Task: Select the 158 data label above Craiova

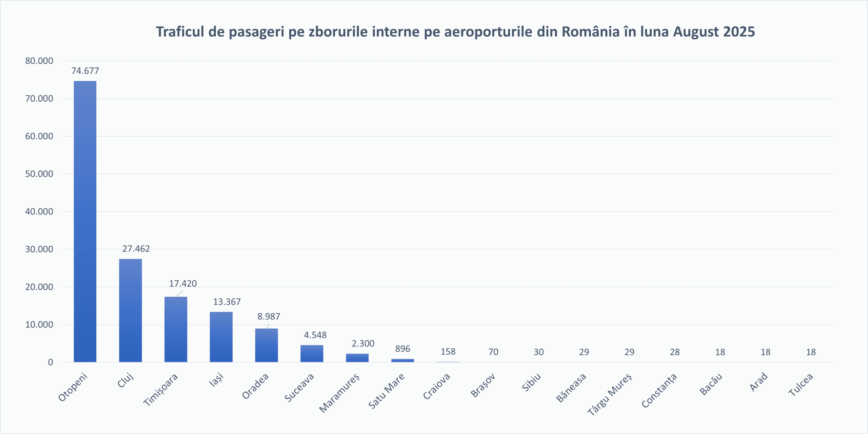Action: 448,352
